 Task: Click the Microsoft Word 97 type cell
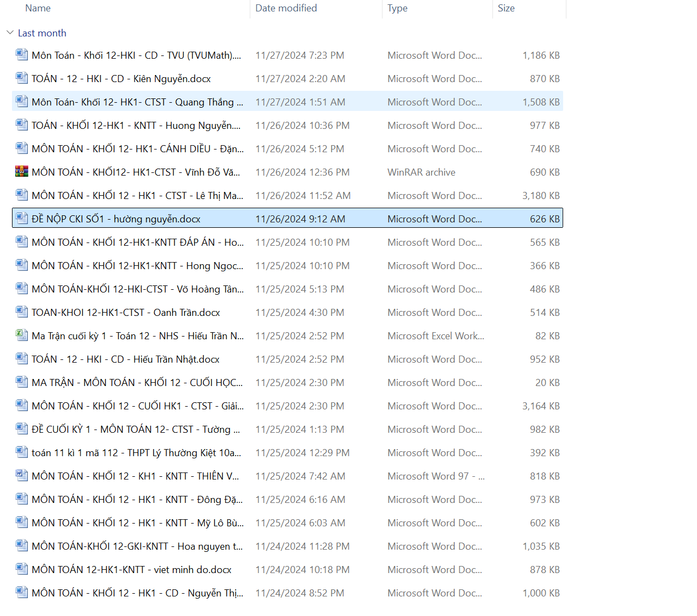(436, 476)
